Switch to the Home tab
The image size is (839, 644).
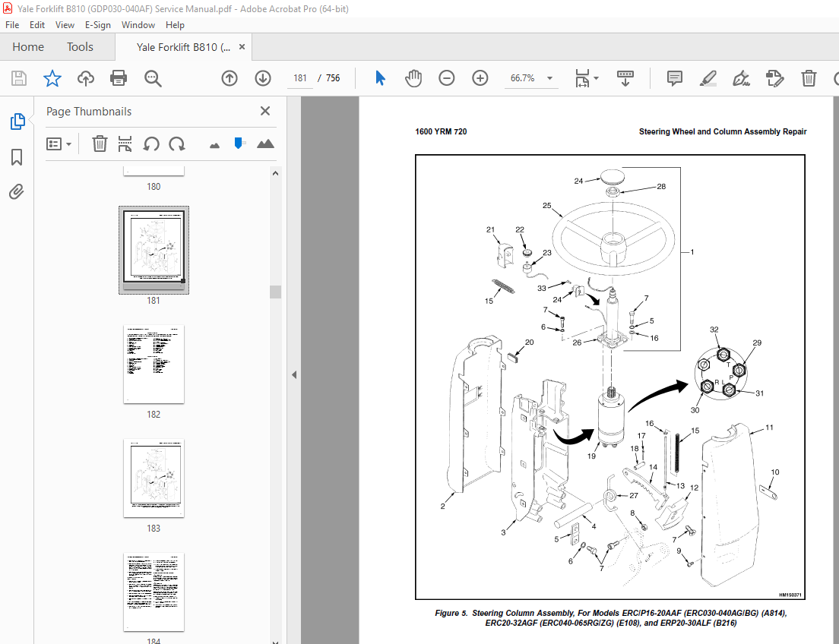pos(28,47)
